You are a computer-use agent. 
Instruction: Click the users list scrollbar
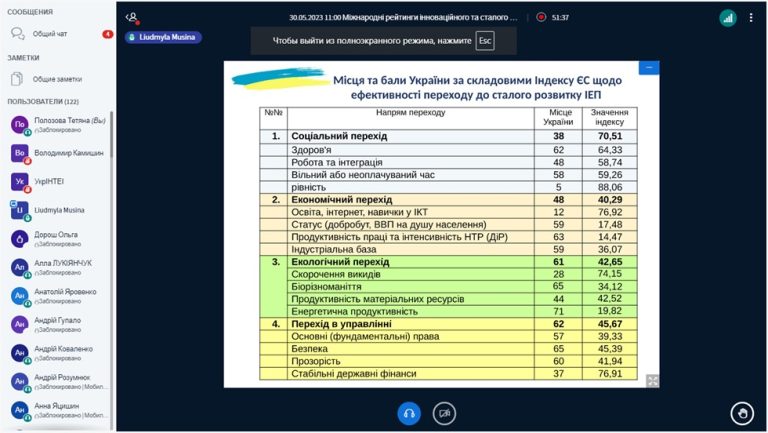coord(111,134)
